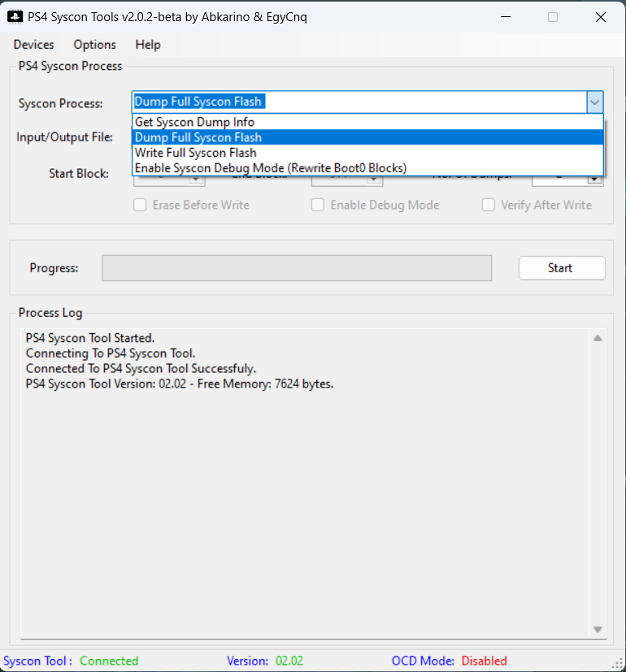
Task: Click log line 'Connecting To PS4 Syscon Tool.'
Action: click(x=111, y=353)
